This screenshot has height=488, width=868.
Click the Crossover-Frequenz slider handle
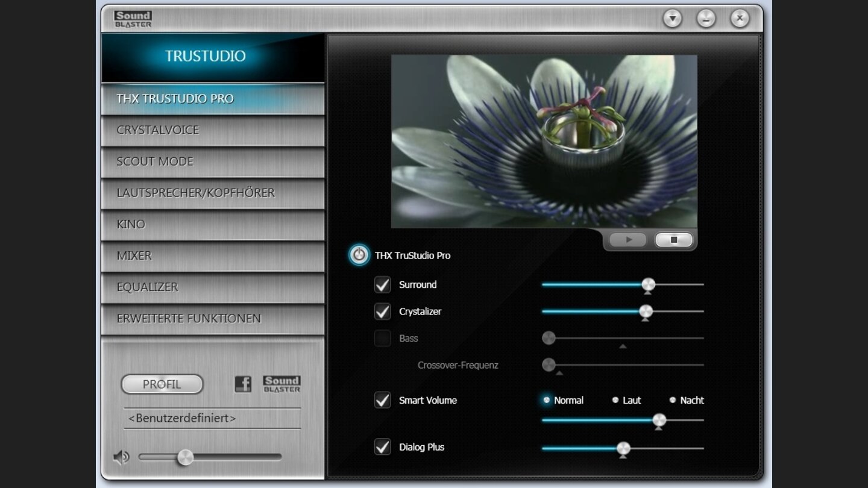pos(549,364)
